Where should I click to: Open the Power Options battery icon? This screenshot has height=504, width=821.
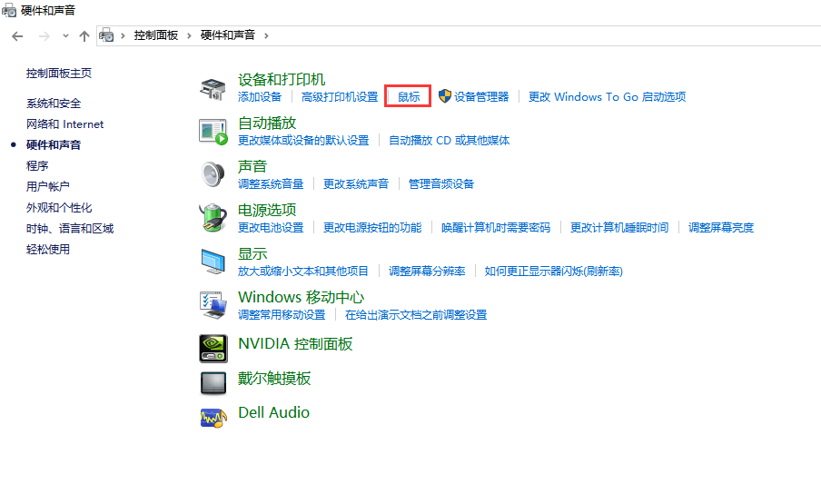(213, 218)
